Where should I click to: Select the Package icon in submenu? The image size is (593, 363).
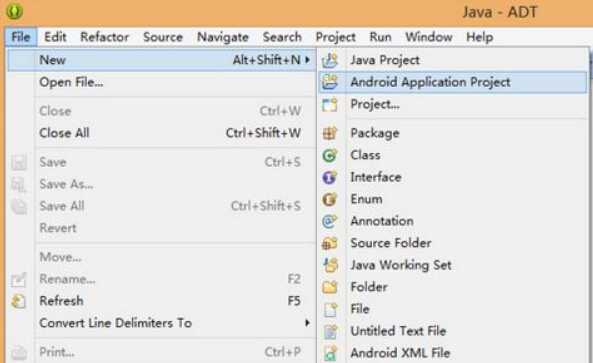tap(330, 133)
